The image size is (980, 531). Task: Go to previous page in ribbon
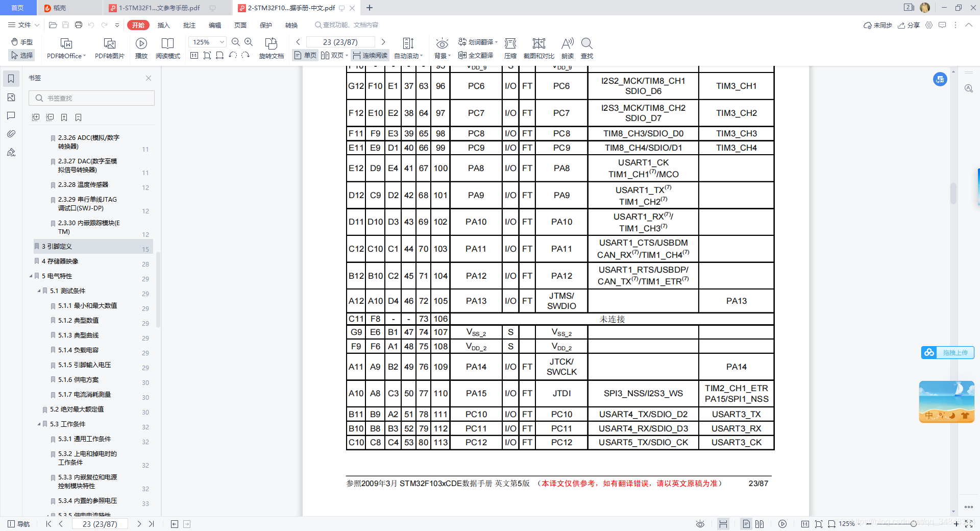298,42
